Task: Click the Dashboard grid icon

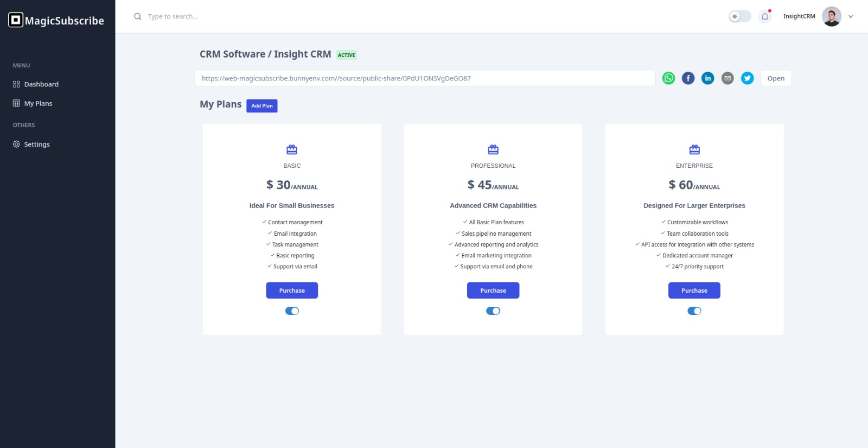Action: point(16,84)
